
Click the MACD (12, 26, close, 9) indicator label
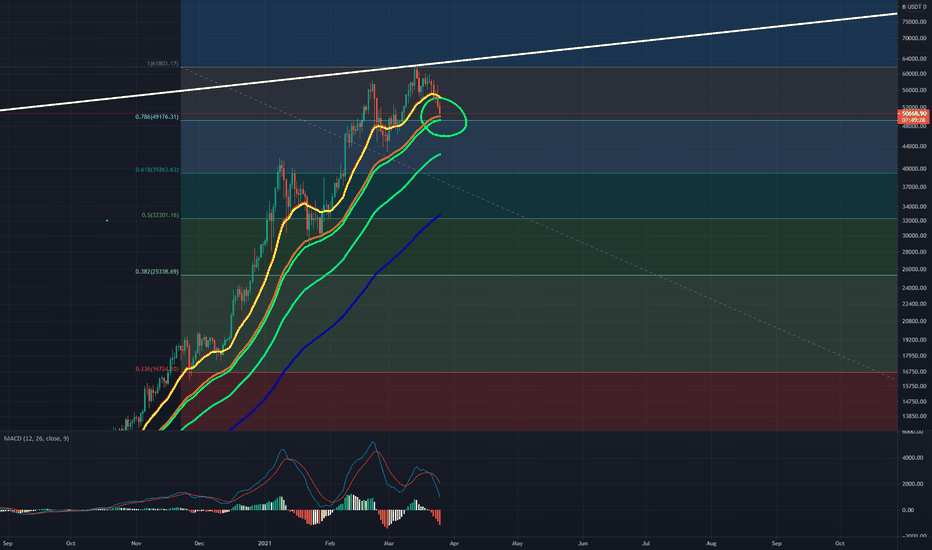coord(36,439)
